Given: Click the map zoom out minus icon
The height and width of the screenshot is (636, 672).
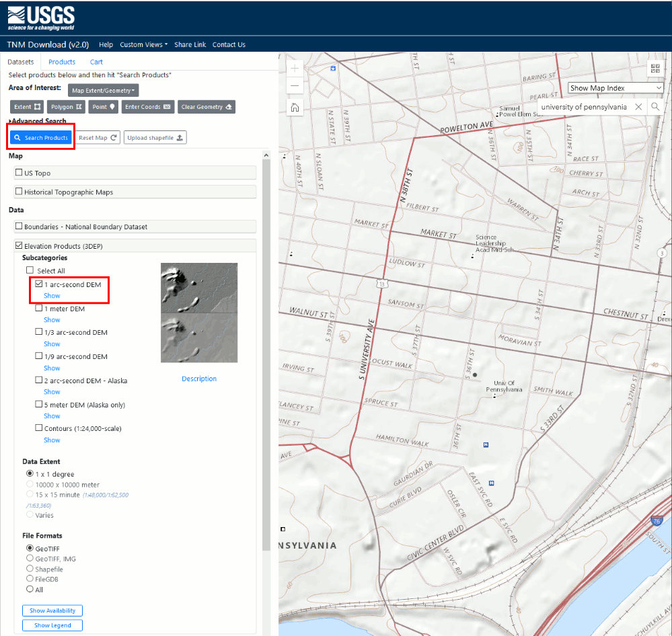Looking at the screenshot, I should pyautogui.click(x=295, y=86).
